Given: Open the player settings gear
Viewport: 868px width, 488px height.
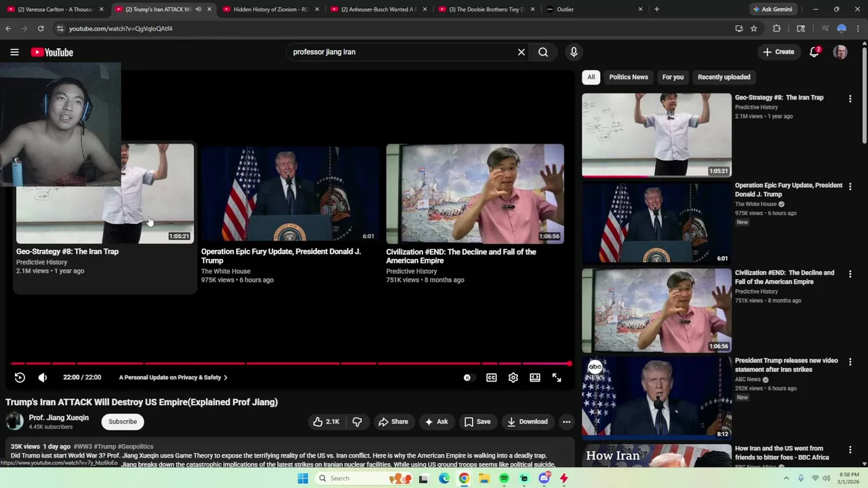Looking at the screenshot, I should (513, 378).
